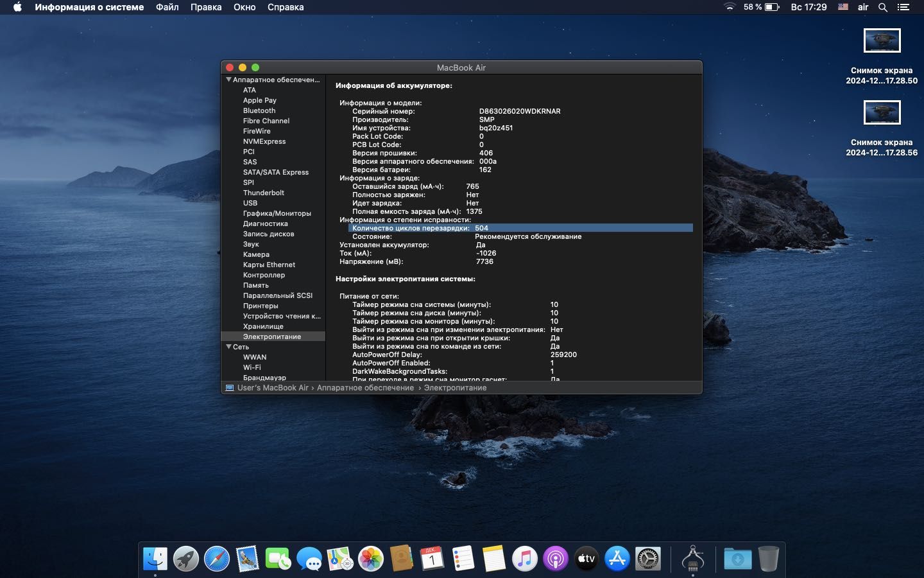Open App Store icon in dock
The height and width of the screenshot is (578, 924).
617,559
